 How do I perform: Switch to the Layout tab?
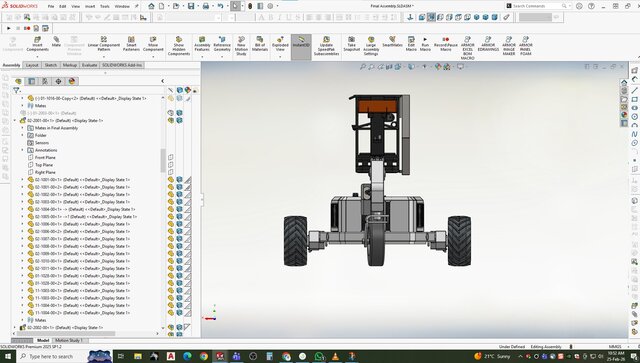click(x=32, y=65)
